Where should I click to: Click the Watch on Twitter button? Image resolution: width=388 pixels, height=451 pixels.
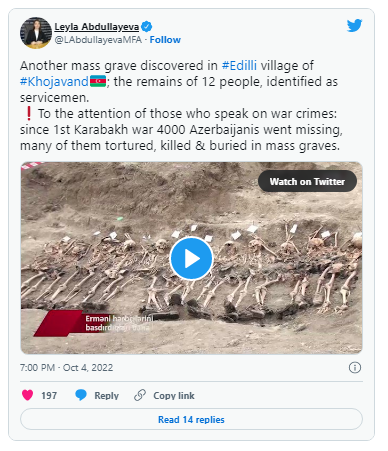tap(307, 181)
